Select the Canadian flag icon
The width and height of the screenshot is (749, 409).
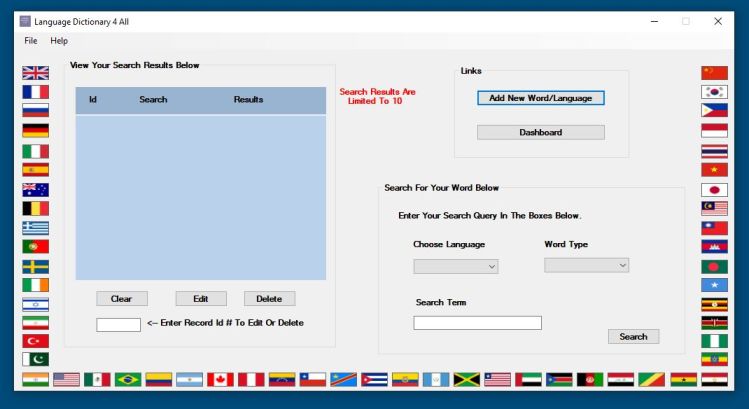[220, 380]
